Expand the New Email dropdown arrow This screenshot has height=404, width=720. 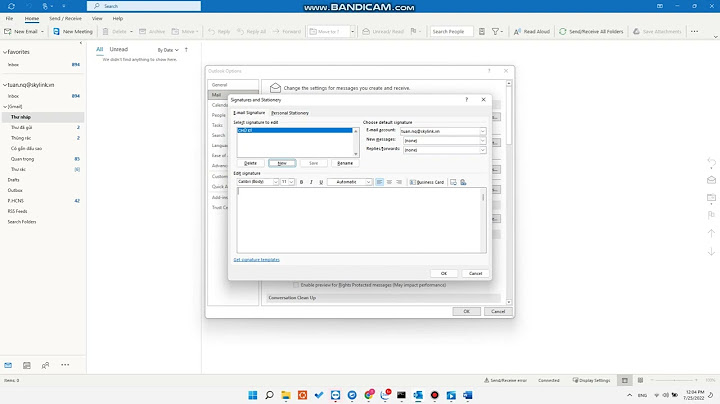42,32
